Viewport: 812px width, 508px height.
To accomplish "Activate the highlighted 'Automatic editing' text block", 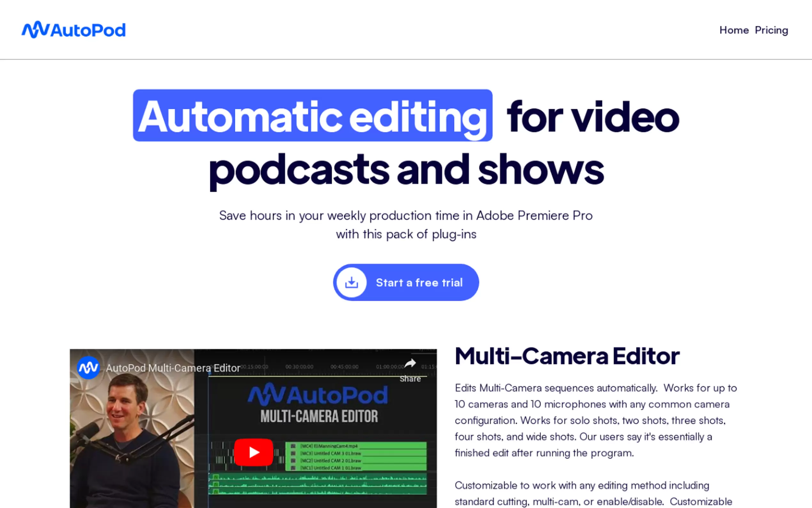I will tap(312, 116).
